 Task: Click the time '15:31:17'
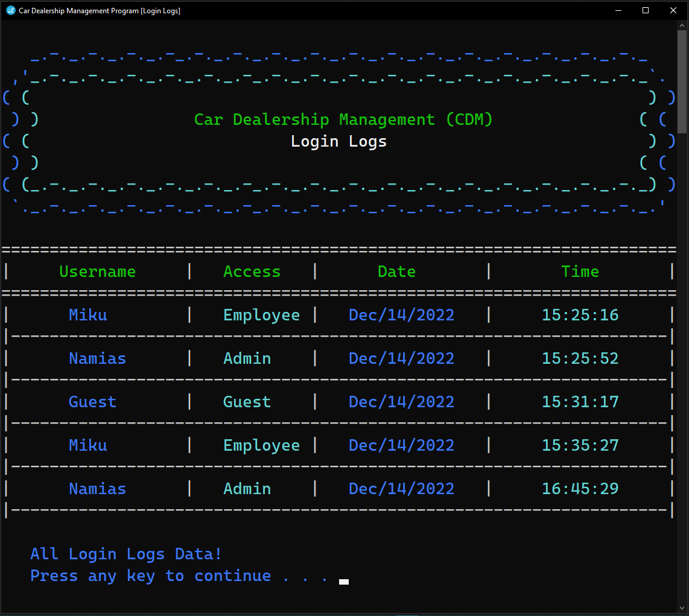pyautogui.click(x=580, y=402)
